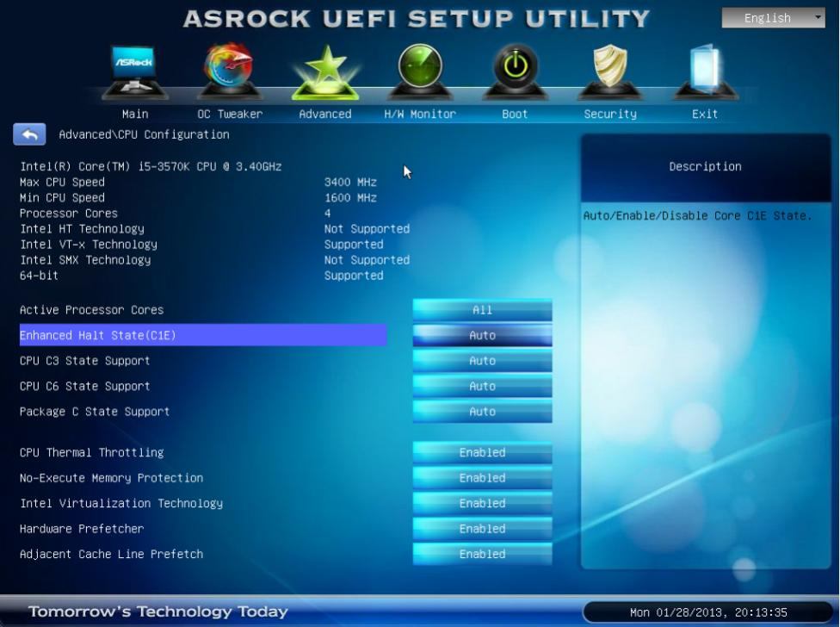Change Active Processor Cores value All

coord(482,310)
